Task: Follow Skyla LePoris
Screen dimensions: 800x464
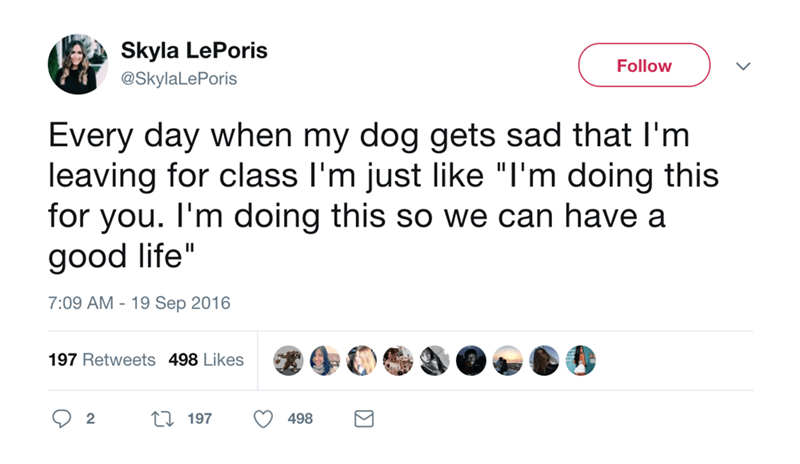Action: tap(644, 66)
